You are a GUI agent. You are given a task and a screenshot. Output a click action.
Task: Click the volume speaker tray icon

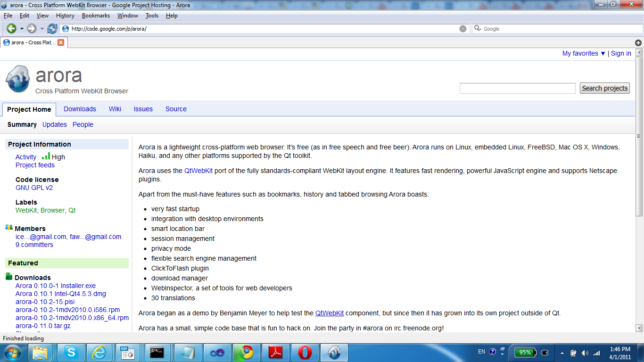pos(585,353)
